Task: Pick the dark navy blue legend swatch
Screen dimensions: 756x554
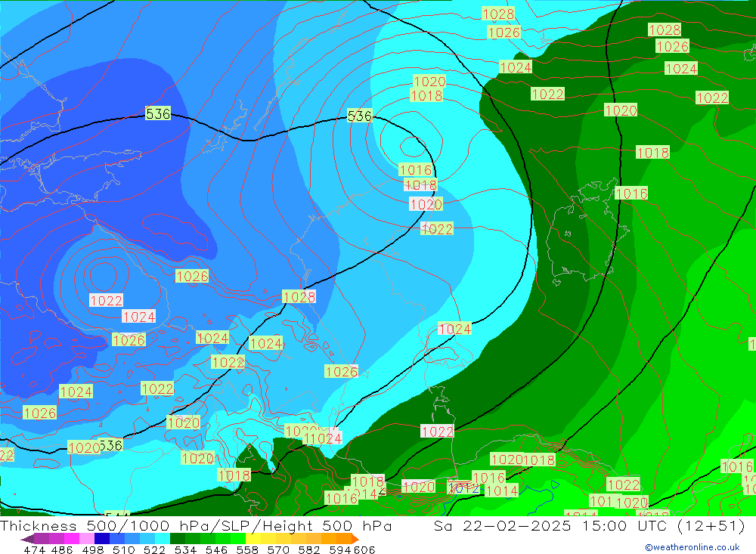Action: click(x=102, y=539)
